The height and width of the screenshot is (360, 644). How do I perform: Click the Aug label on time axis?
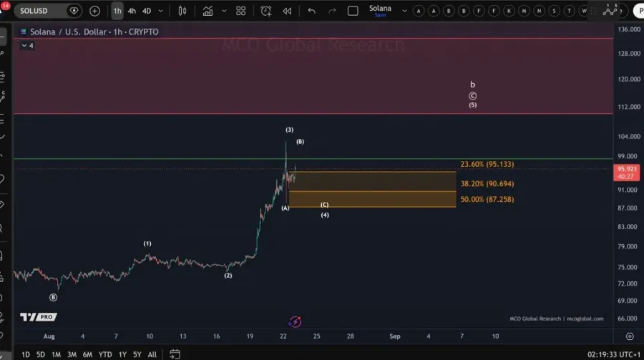tap(49, 336)
